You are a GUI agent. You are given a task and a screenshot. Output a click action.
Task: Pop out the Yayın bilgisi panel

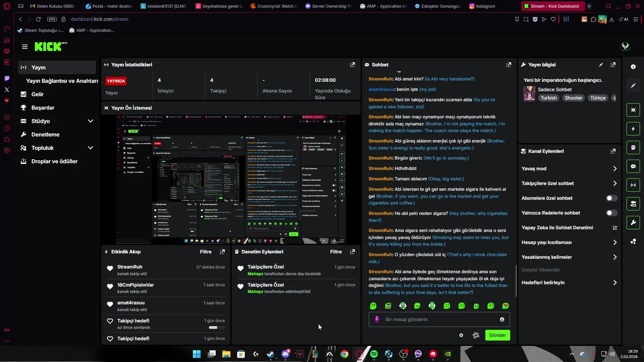(x=613, y=65)
